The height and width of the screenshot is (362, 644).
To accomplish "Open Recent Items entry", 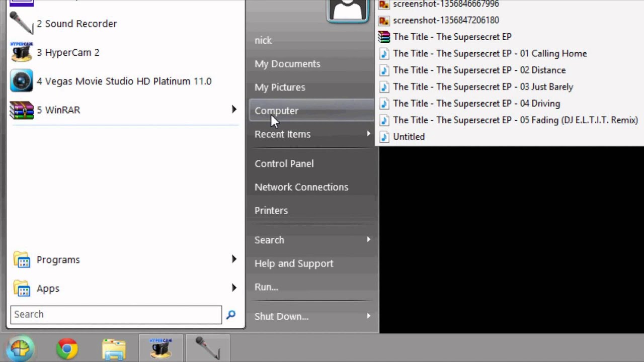I will (x=282, y=134).
